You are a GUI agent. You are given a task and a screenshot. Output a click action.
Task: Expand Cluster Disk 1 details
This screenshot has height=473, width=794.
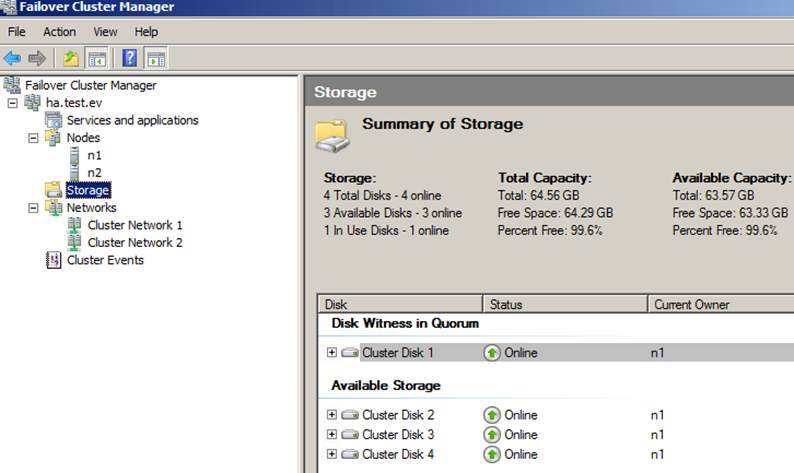tap(332, 352)
